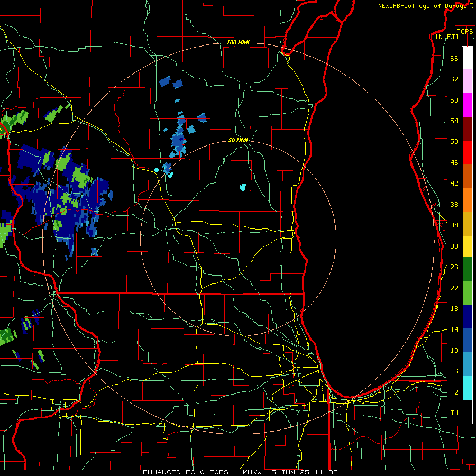Image resolution: width=476 pixels, height=476 pixels.
Task: Click the legend value 46
Action: (454, 163)
